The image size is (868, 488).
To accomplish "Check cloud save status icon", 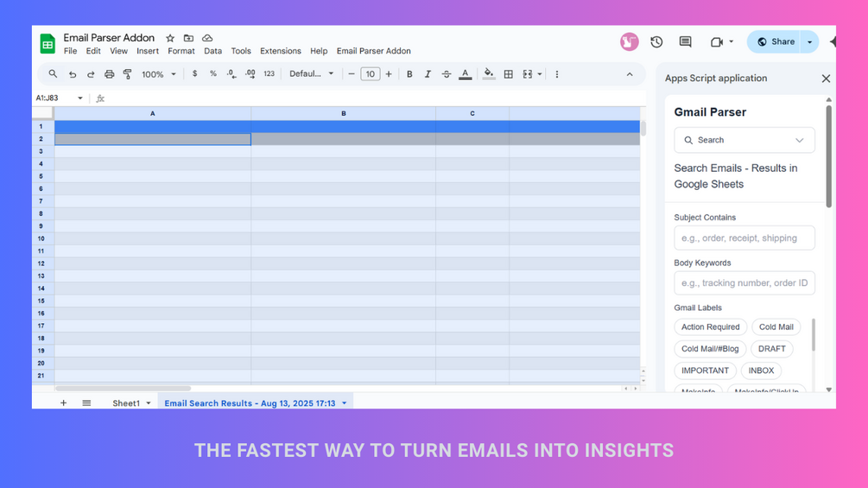I will pos(207,38).
